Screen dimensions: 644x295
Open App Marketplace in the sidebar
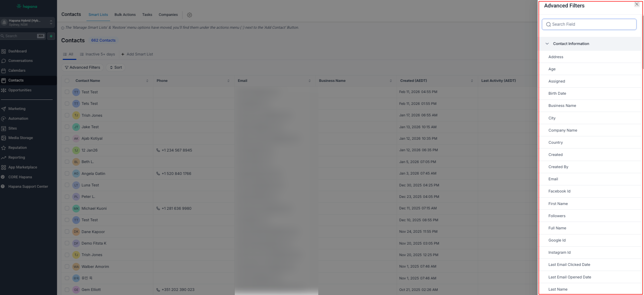click(22, 167)
